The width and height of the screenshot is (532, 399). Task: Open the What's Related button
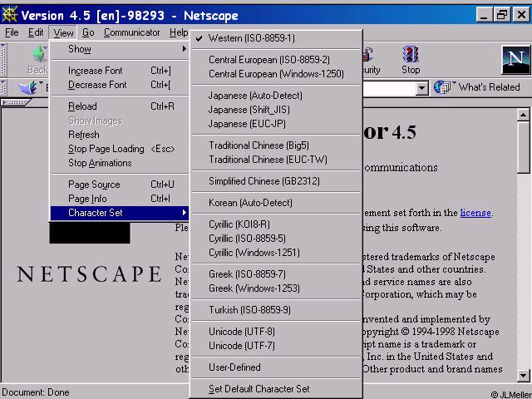click(x=476, y=87)
